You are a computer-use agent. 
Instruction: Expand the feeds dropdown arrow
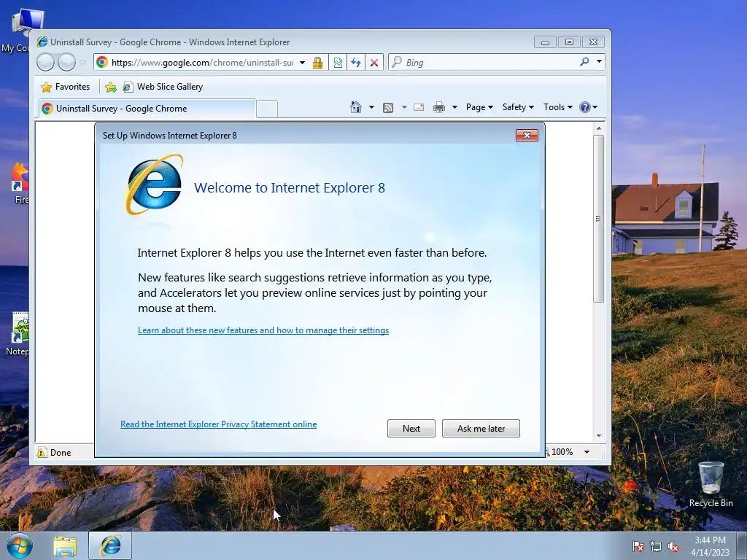[404, 107]
